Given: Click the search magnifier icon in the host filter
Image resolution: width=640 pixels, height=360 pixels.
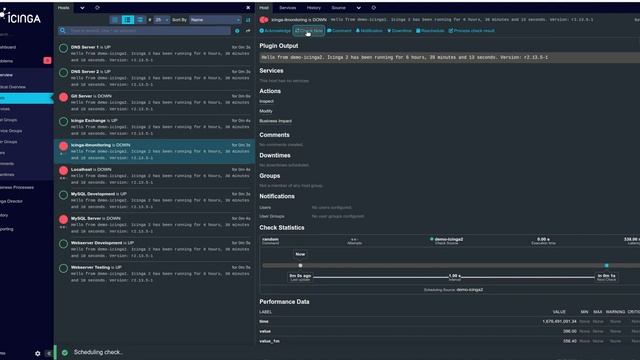Looking at the screenshot, I should coord(62,31).
